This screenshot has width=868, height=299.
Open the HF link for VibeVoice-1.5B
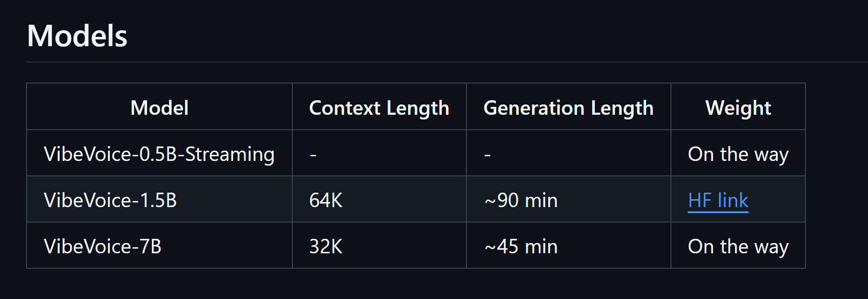718,200
